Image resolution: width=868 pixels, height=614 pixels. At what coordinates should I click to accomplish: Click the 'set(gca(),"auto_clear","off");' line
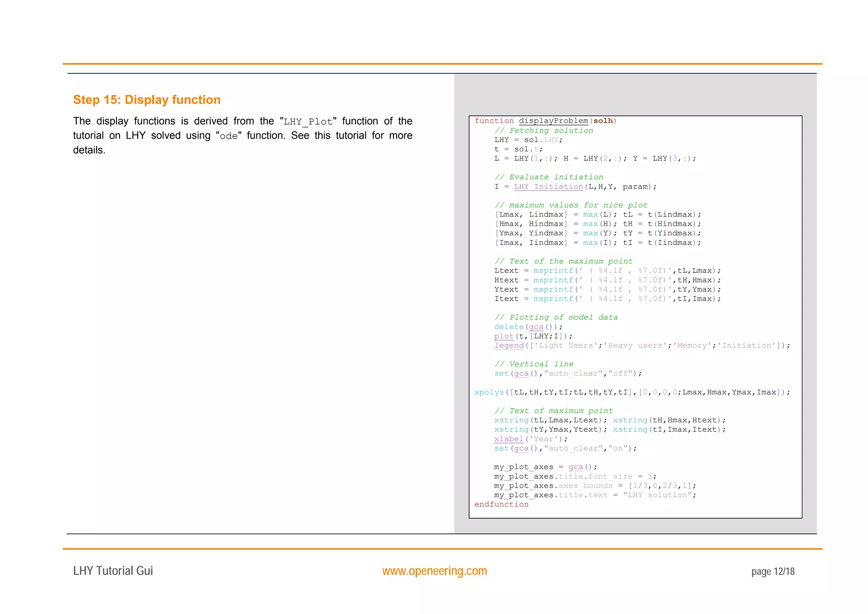click(568, 374)
